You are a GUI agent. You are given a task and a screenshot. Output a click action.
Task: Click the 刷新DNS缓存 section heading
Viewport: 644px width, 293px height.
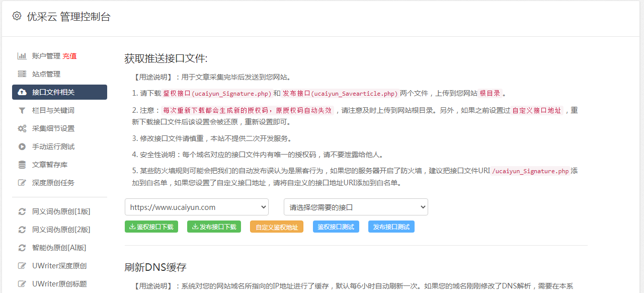coord(155,267)
